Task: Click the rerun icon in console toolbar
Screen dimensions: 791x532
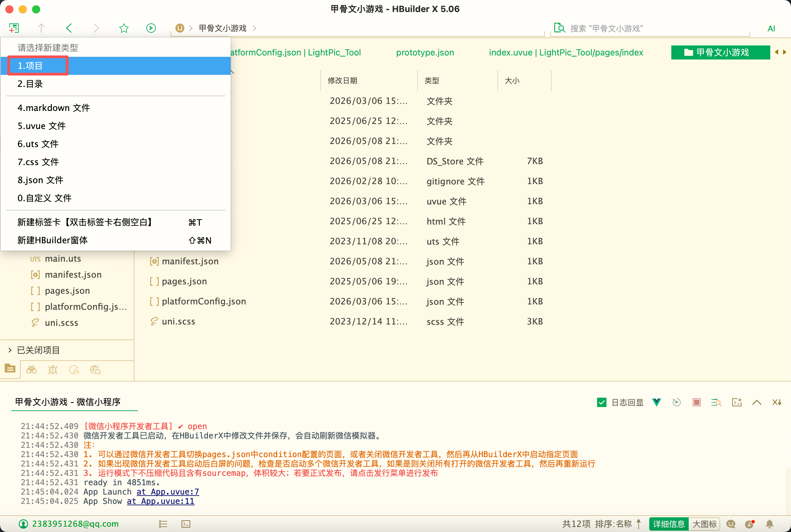Action: pos(677,402)
